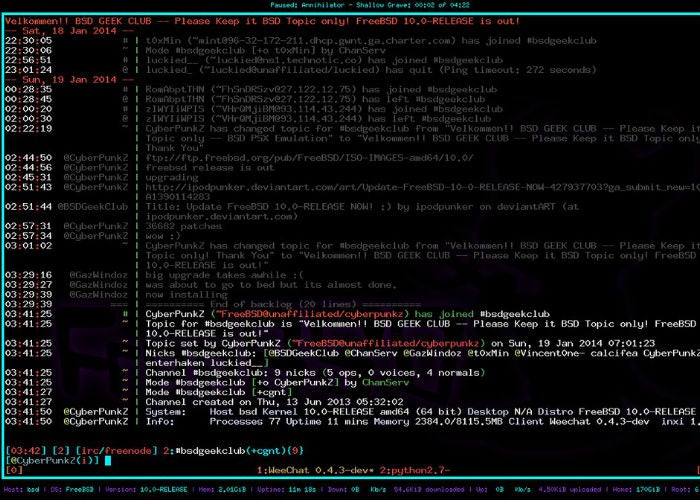
Task: Select the zIWYIiWPIS has left line
Action: [318, 119]
